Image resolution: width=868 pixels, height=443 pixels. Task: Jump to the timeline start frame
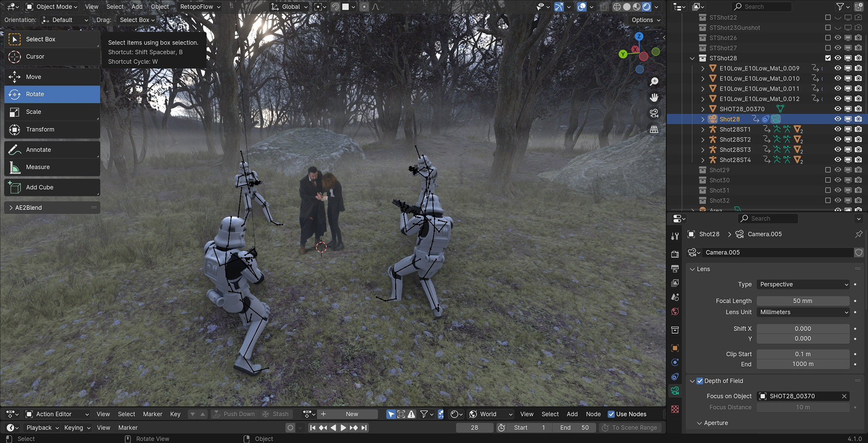point(312,428)
